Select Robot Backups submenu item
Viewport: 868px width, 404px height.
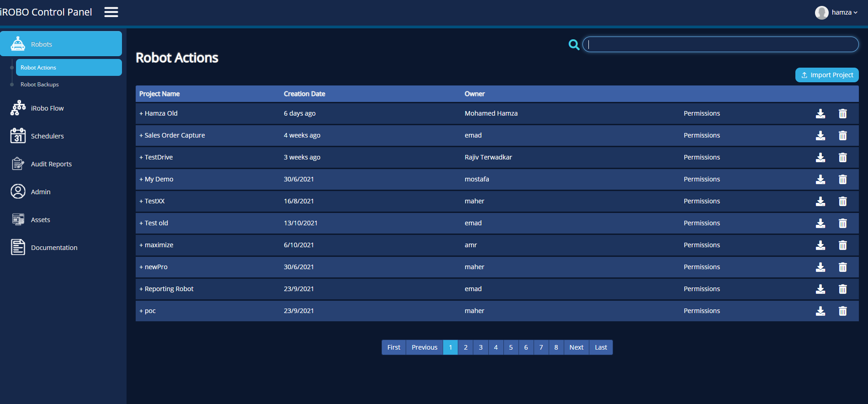coord(40,85)
